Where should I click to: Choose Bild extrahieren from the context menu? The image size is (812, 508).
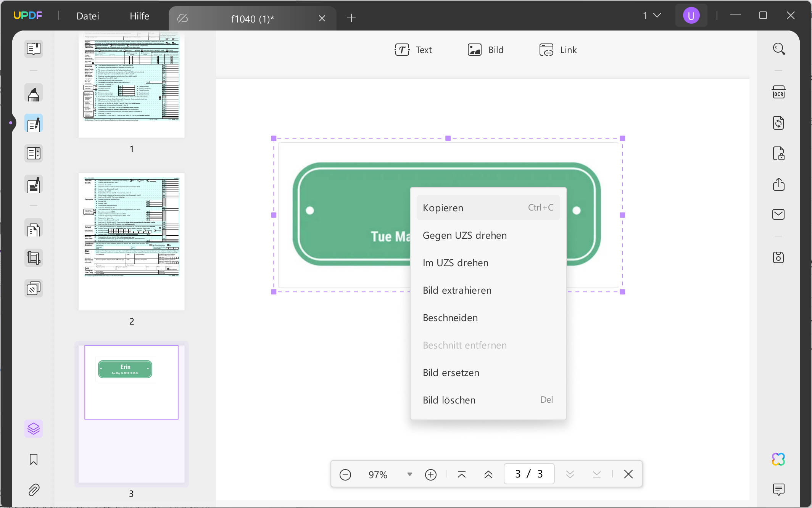pyautogui.click(x=457, y=290)
